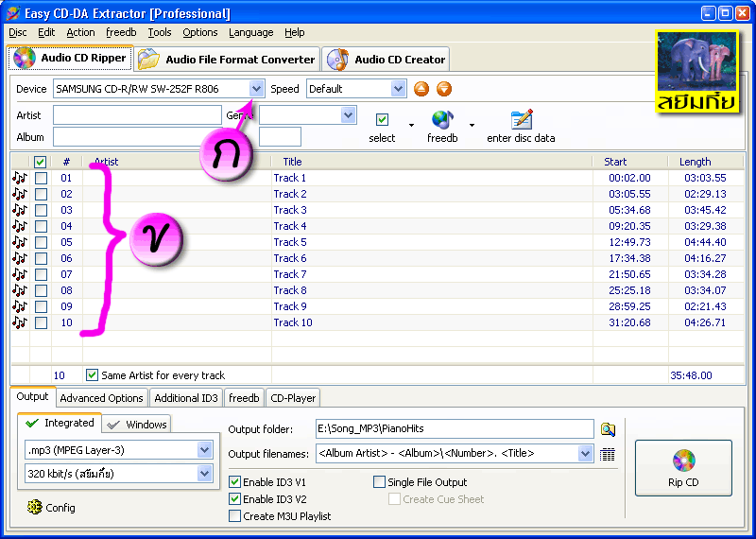Disable Enable ID3 V1 checkbox
756x539 pixels.
coord(234,481)
